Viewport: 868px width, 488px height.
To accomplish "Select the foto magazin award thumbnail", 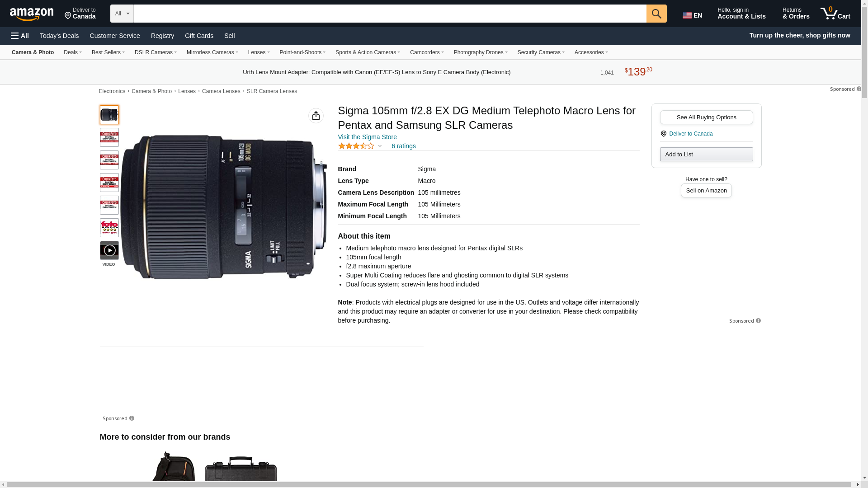I will tap(109, 228).
